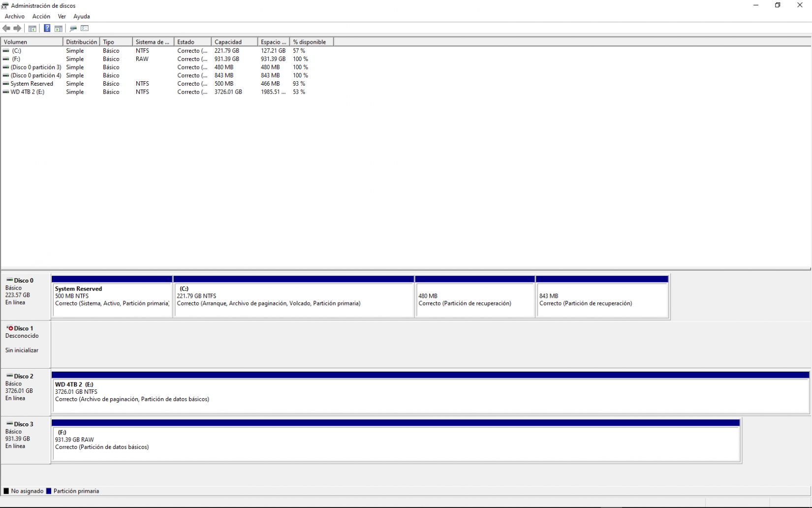Open the Ver menu

tap(62, 17)
